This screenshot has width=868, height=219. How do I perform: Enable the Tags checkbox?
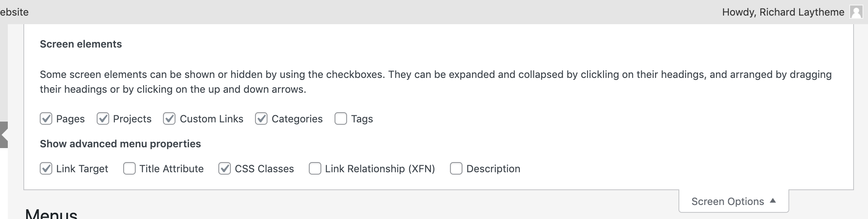pyautogui.click(x=341, y=118)
